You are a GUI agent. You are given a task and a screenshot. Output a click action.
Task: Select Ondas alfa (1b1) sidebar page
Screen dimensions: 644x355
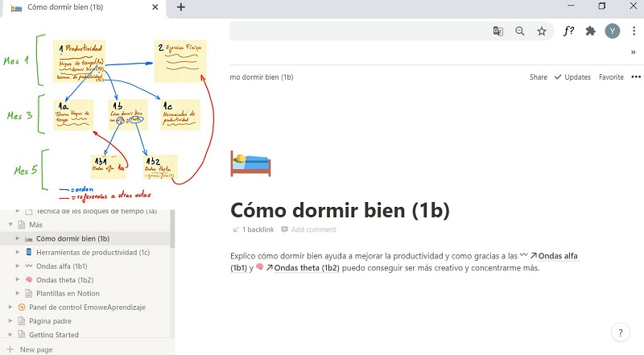(x=62, y=266)
